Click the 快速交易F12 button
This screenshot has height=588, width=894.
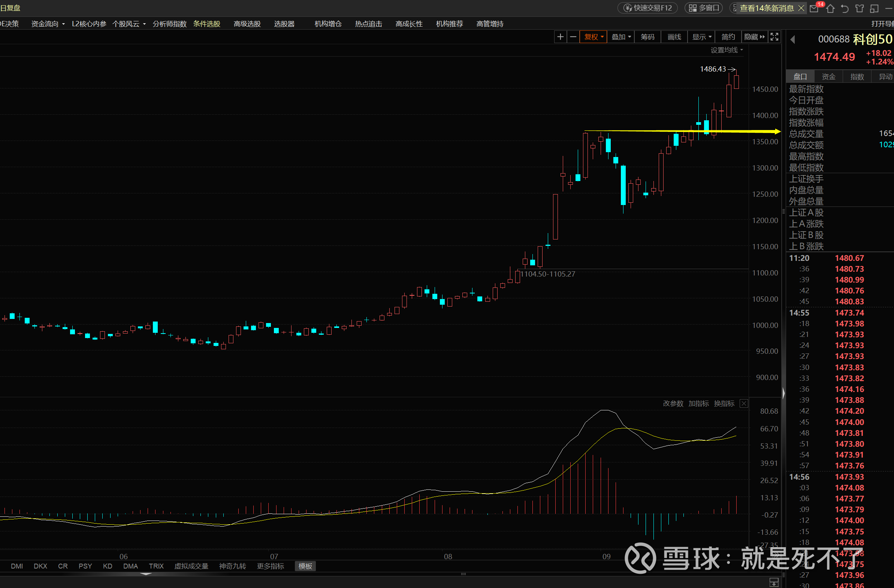point(647,8)
